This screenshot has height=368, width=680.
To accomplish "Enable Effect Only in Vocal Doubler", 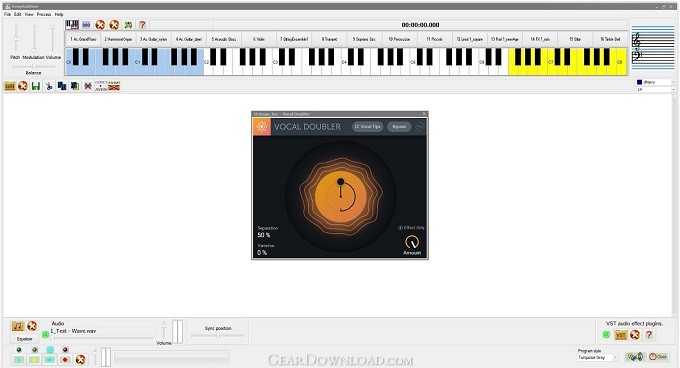I will (x=412, y=228).
